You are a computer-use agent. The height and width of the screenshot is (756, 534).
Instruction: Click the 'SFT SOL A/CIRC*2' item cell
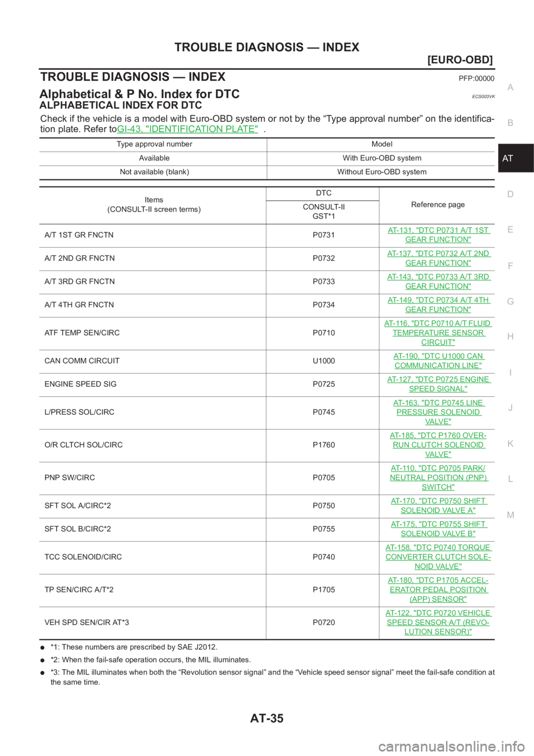152,506
